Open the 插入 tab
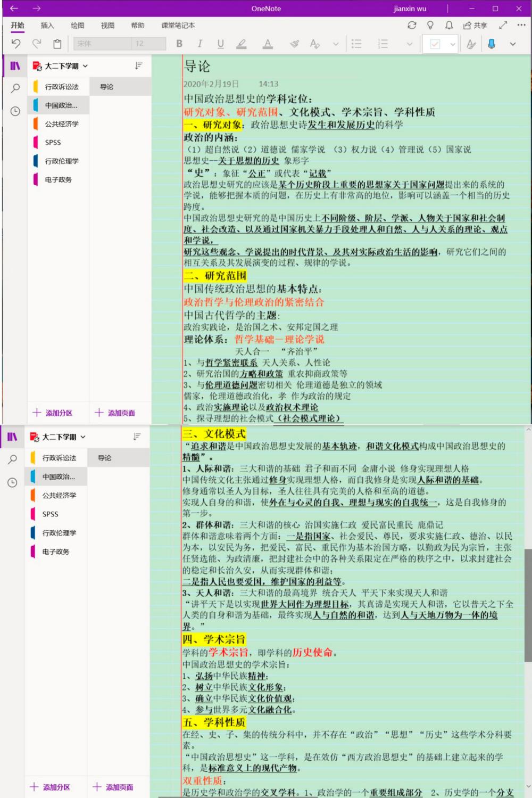Image resolution: width=532 pixels, height=798 pixels. click(47, 25)
